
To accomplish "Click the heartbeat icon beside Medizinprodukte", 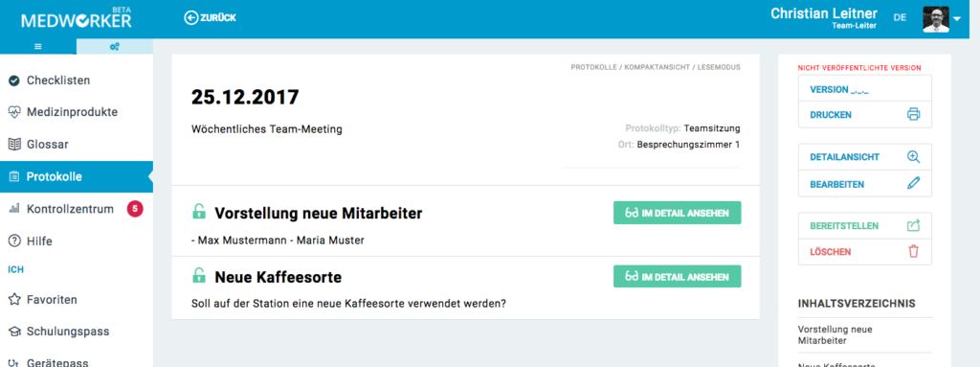I will pos(13,113).
